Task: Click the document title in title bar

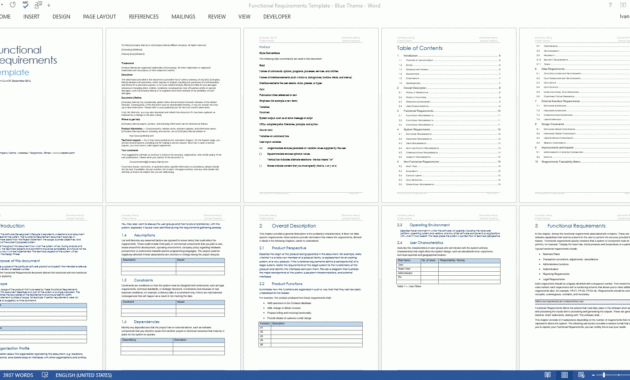Action: pos(314,6)
